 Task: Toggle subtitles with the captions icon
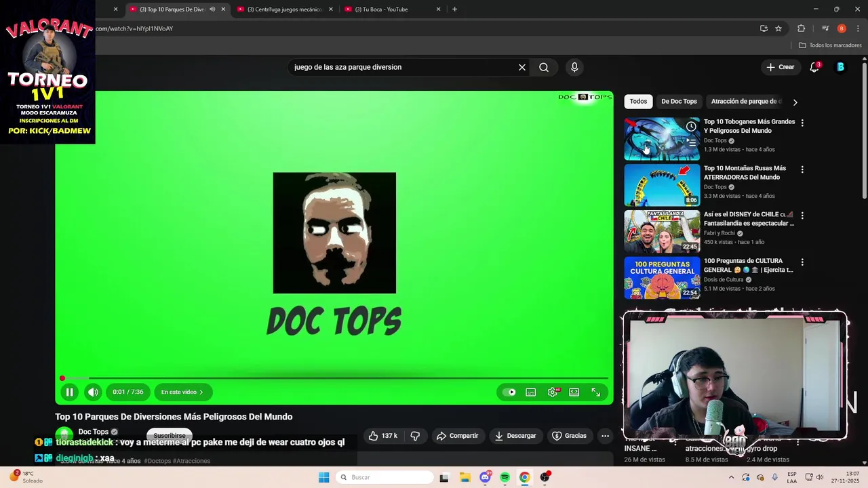pyautogui.click(x=531, y=392)
